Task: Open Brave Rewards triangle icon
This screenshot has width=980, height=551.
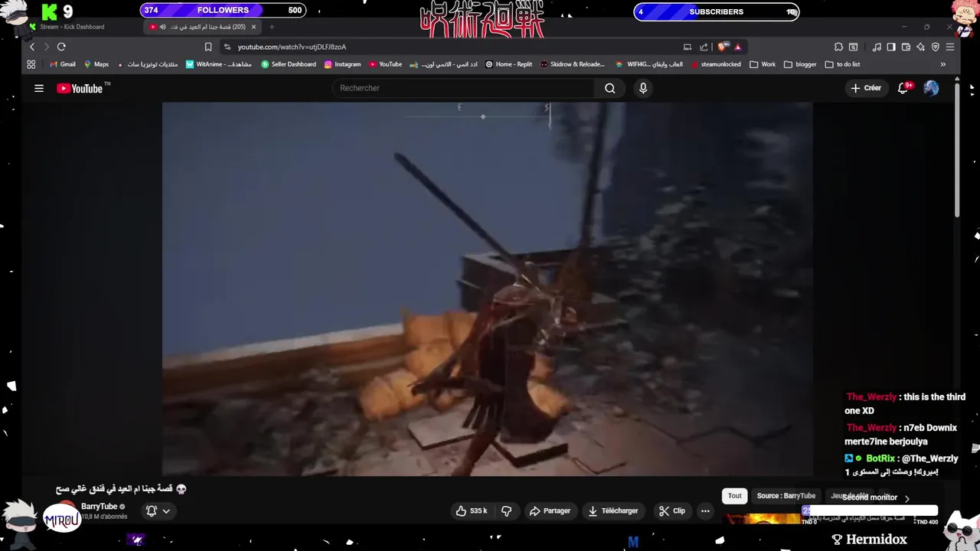Action: [738, 47]
